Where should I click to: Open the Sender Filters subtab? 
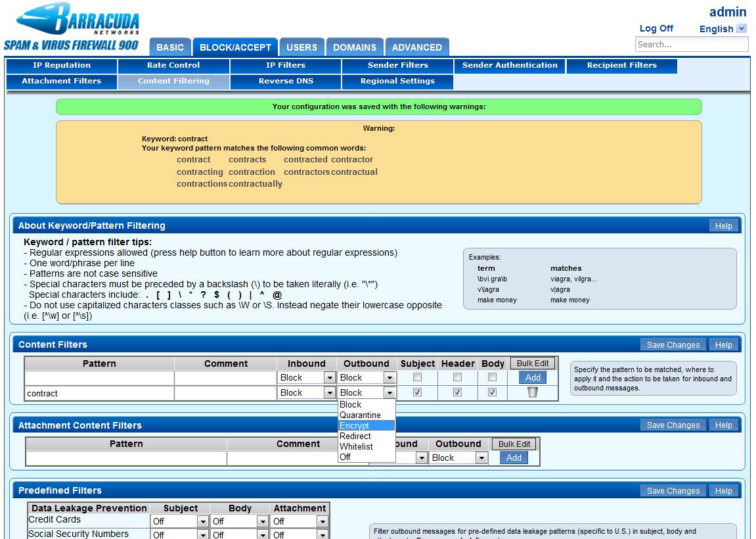398,66
